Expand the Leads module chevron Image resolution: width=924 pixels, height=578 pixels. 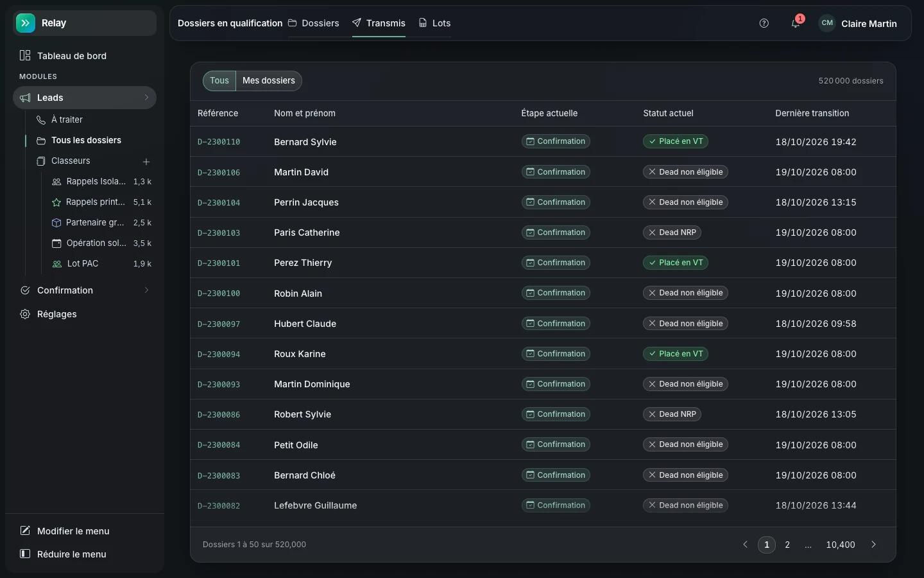tap(146, 98)
